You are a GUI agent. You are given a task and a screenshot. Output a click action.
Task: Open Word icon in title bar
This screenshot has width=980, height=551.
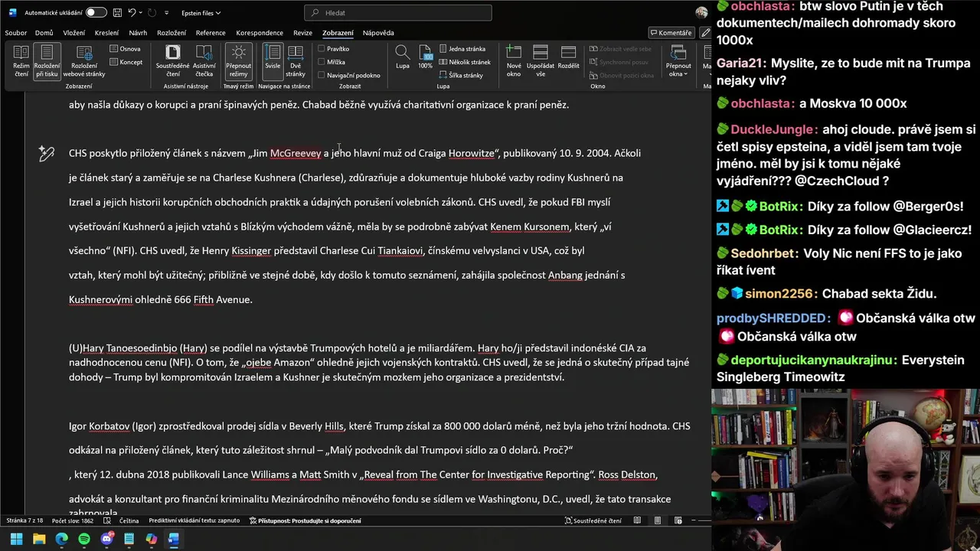[x=12, y=13]
